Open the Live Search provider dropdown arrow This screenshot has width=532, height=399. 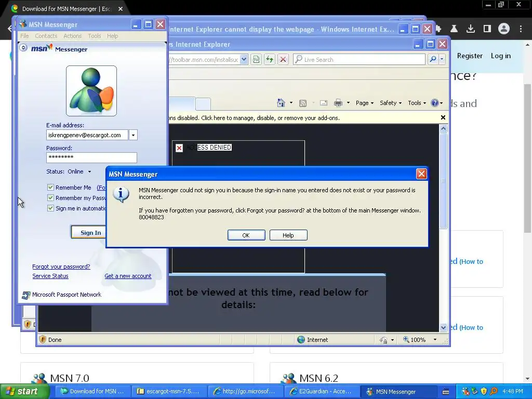pos(442,59)
